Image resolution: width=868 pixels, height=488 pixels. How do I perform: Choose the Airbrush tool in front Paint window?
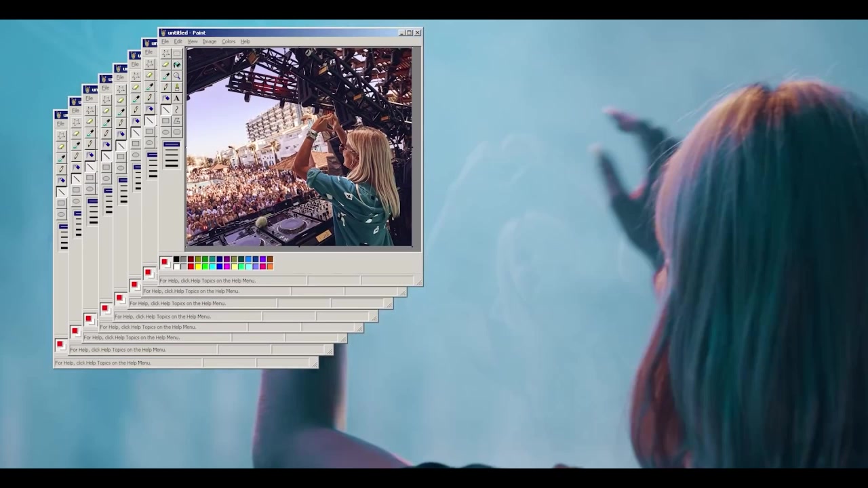[165, 98]
